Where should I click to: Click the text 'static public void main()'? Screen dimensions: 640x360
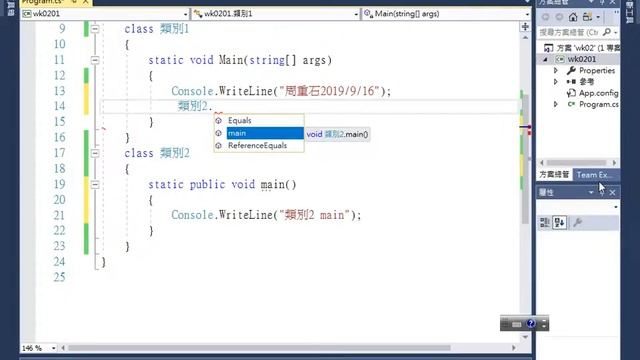(222, 184)
